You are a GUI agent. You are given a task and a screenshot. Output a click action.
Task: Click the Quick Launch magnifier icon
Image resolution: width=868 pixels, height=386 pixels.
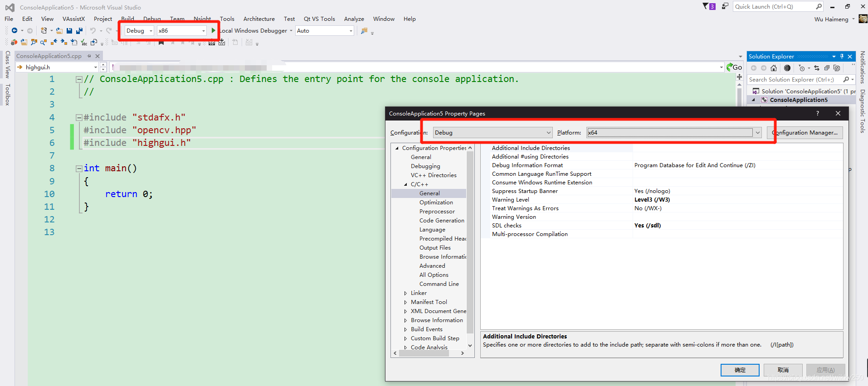819,6
